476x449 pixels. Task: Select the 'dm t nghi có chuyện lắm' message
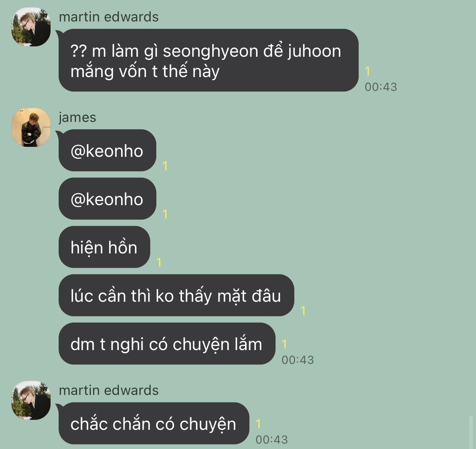167,344
